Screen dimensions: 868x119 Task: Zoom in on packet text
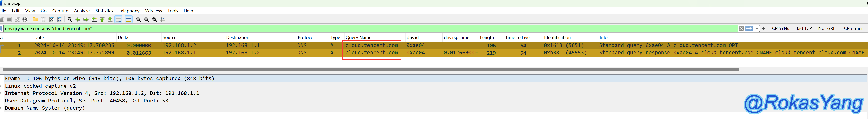tap(138, 20)
